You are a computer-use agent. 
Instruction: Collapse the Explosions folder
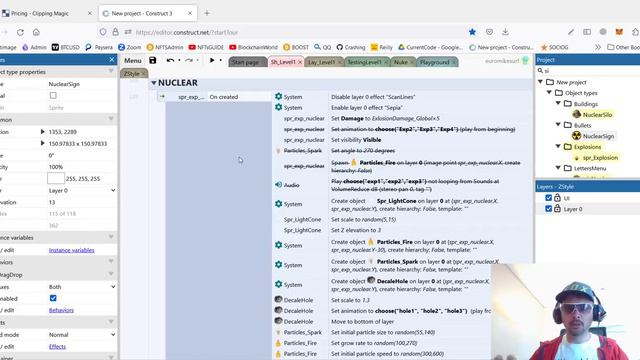[558, 146]
